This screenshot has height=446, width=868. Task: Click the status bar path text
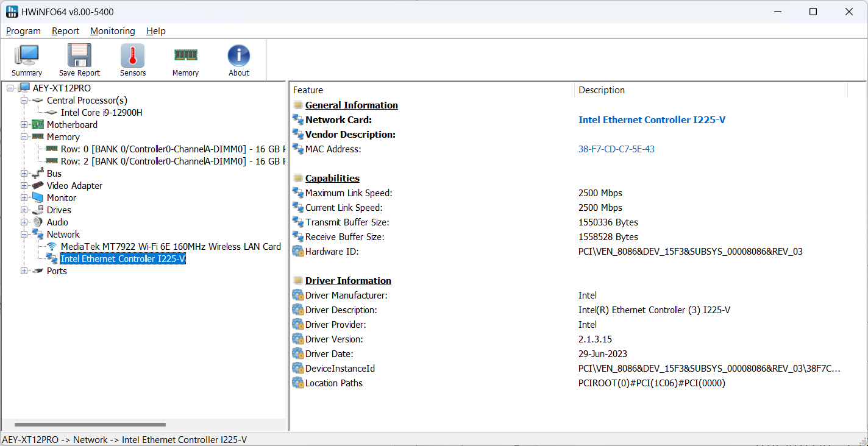[x=124, y=440]
